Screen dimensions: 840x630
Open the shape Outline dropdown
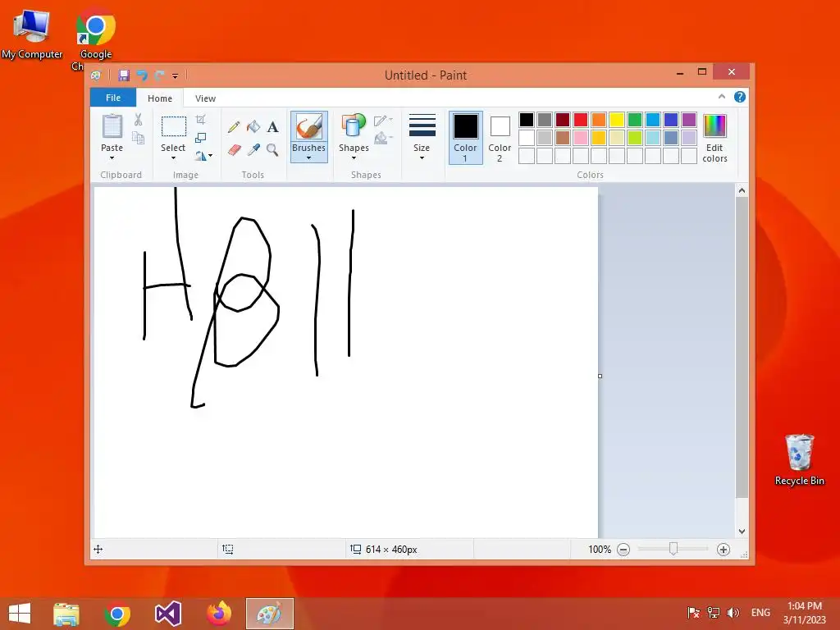point(383,121)
